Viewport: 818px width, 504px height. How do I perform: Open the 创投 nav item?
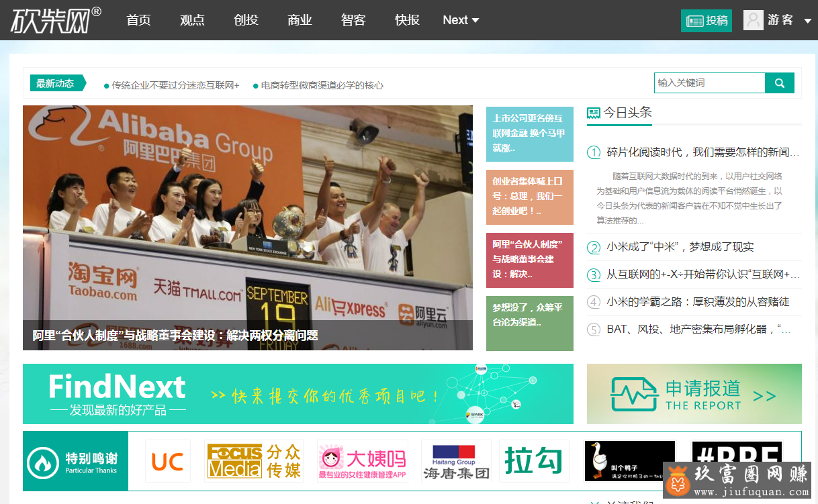[x=246, y=20]
